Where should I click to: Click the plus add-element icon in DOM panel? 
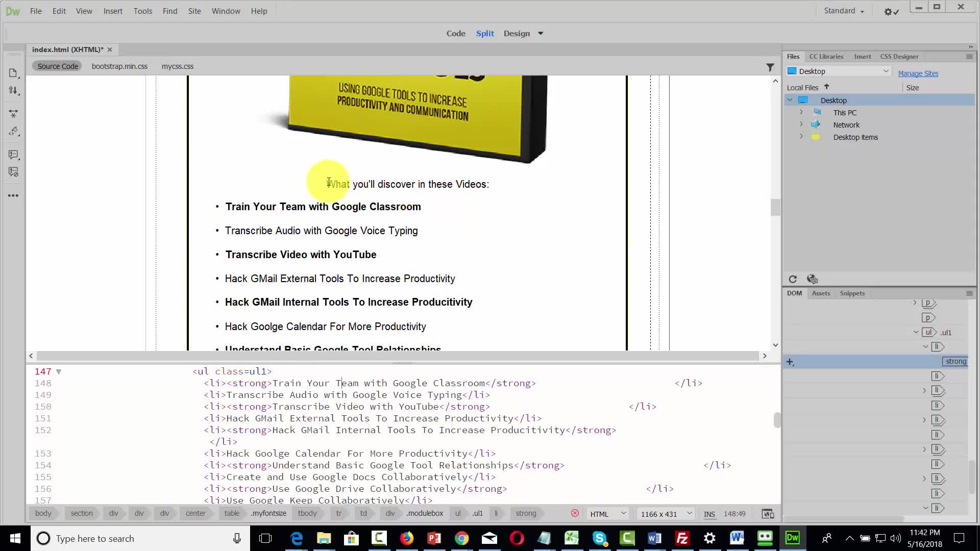790,362
